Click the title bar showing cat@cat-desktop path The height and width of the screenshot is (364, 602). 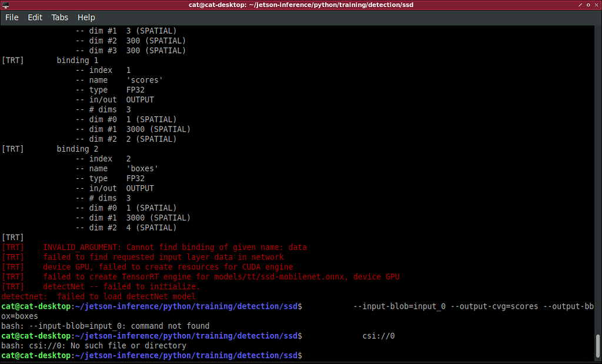301,5
